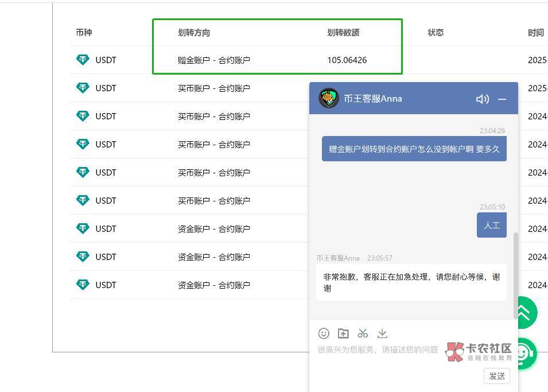Click the chat conversation scrollbar
This screenshot has height=392, width=548.
coord(515,275)
